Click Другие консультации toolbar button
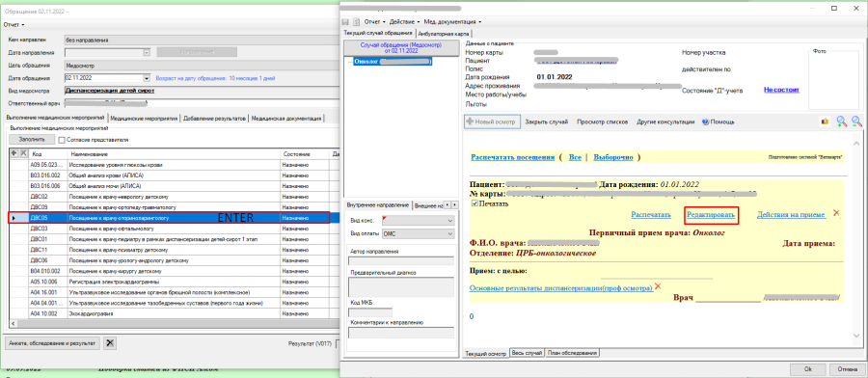 (x=665, y=121)
